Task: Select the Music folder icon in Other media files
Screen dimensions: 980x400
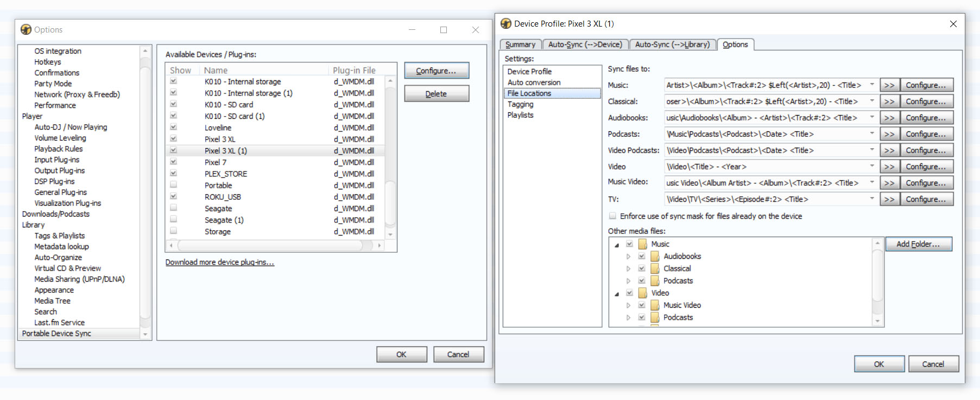Action: [643, 244]
